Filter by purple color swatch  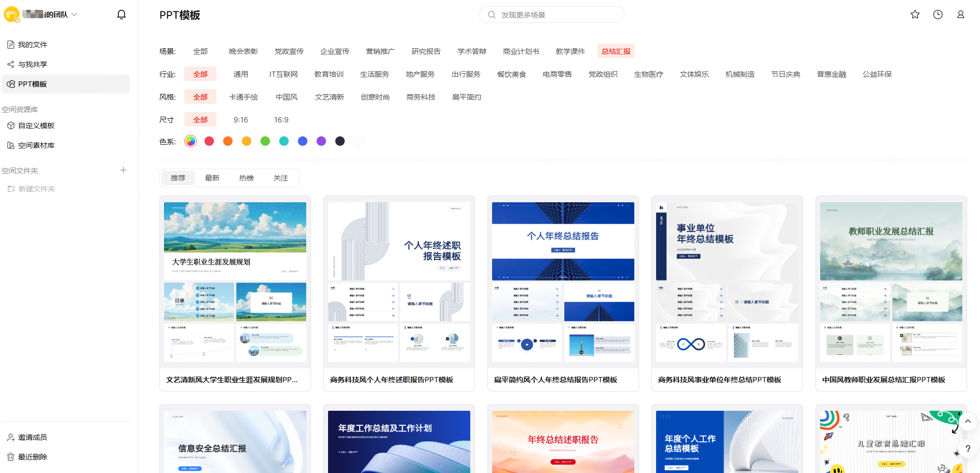pos(321,141)
